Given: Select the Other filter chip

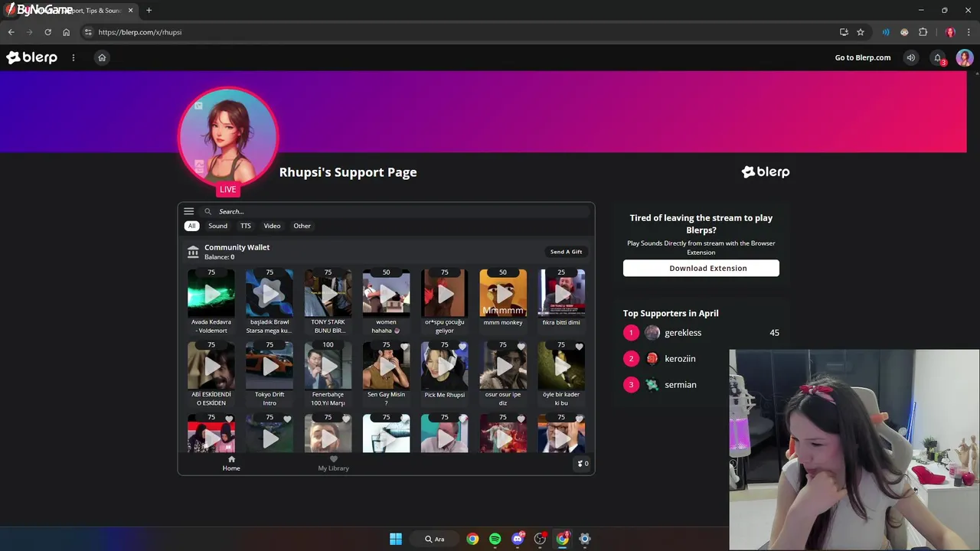Looking at the screenshot, I should coord(302,226).
